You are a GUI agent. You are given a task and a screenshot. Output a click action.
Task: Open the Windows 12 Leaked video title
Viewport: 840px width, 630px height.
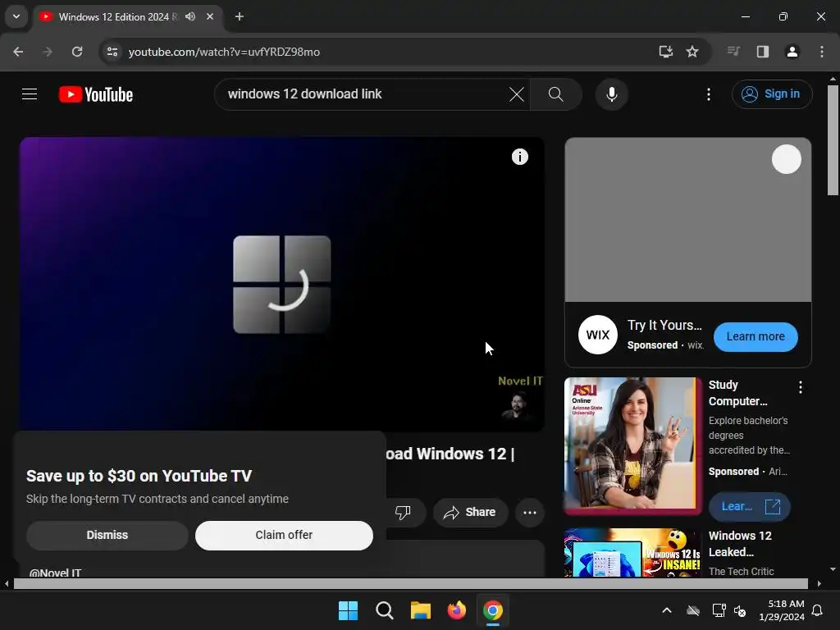point(740,544)
